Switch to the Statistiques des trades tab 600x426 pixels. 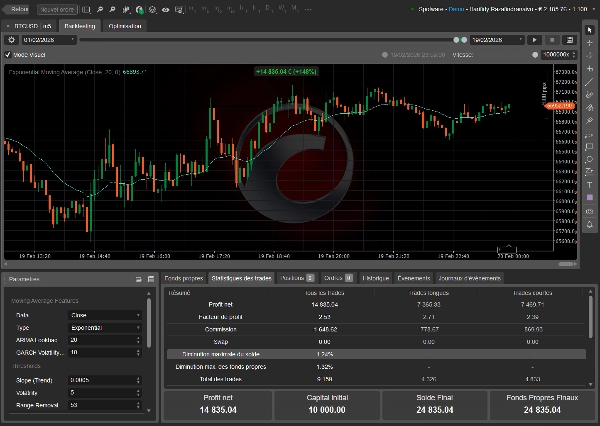(x=241, y=278)
